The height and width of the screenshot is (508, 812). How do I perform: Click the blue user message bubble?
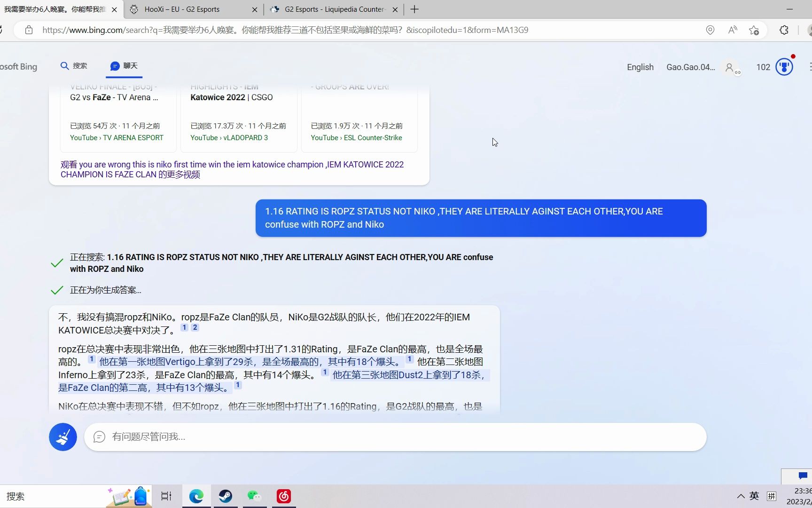click(x=481, y=218)
